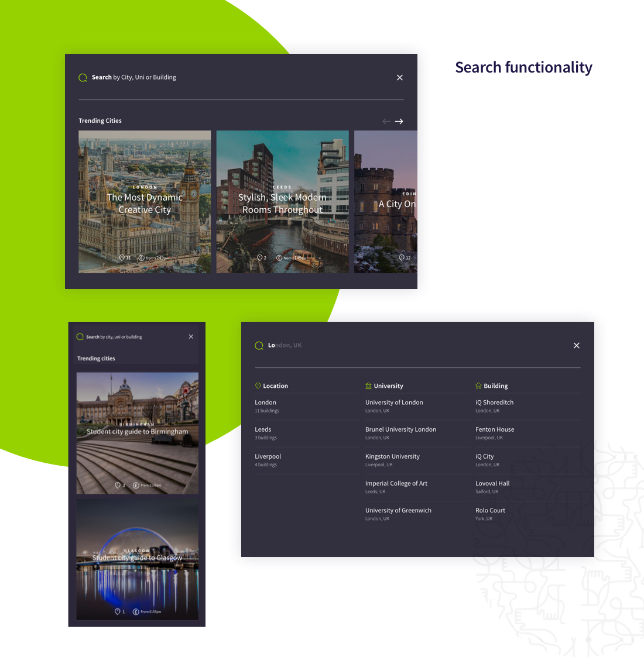The width and height of the screenshot is (644, 657).
Task: Click the 'Building' column heading text
Action: pyautogui.click(x=495, y=386)
